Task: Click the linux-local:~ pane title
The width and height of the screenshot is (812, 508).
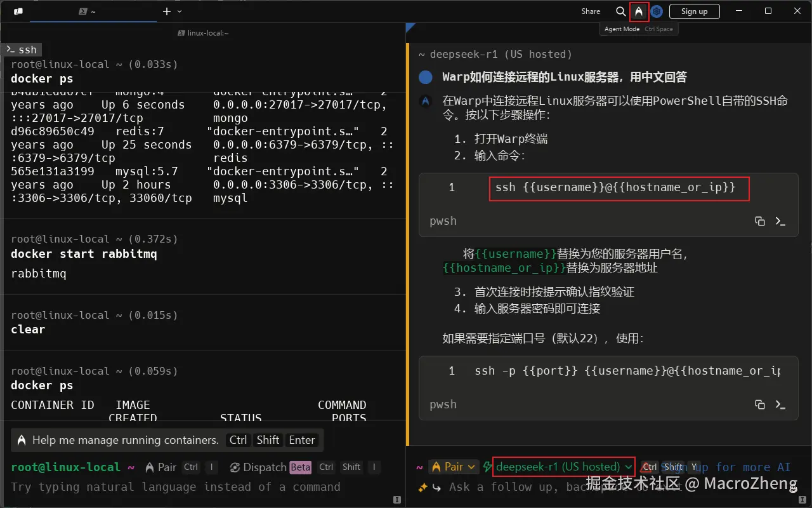Action: tap(203, 33)
